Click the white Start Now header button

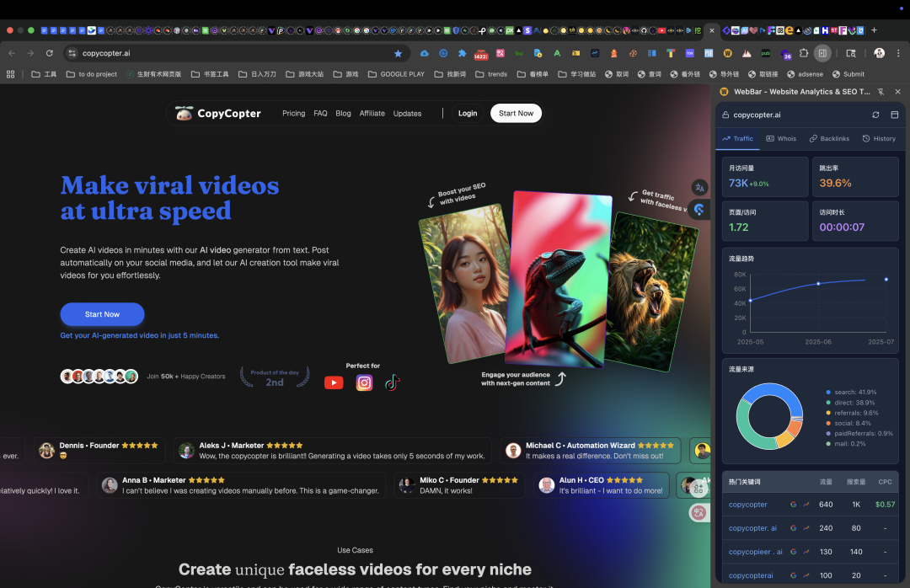pyautogui.click(x=516, y=113)
